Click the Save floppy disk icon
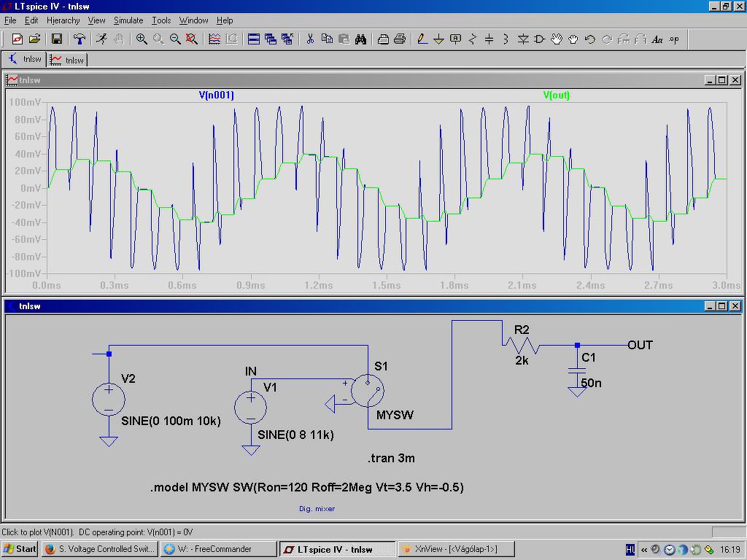 click(x=56, y=39)
